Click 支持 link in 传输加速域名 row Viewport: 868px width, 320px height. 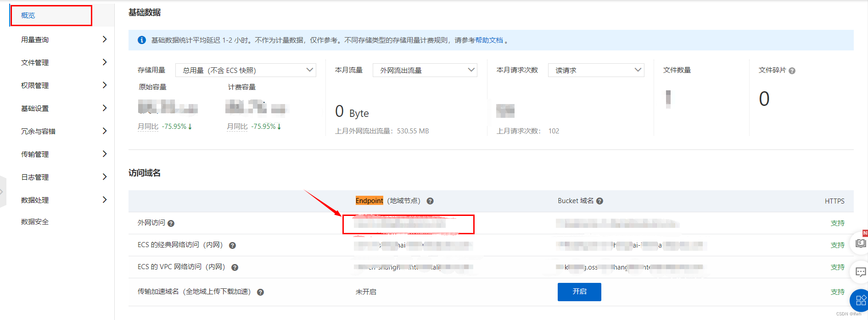click(x=838, y=292)
